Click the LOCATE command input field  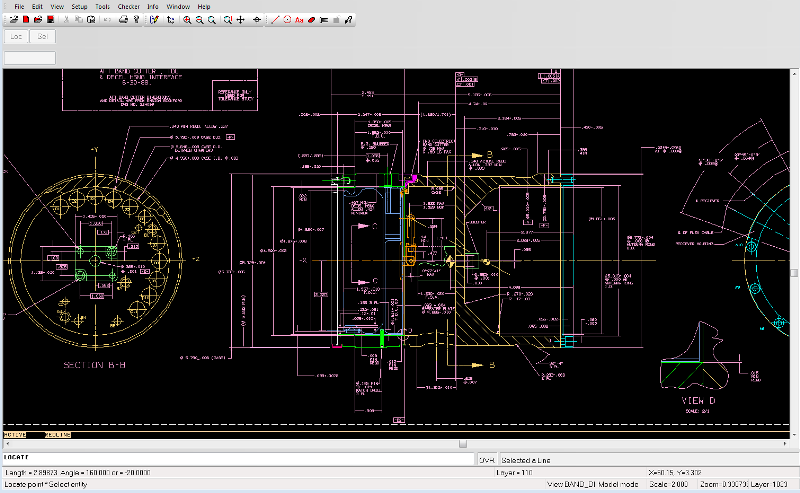tap(240, 459)
